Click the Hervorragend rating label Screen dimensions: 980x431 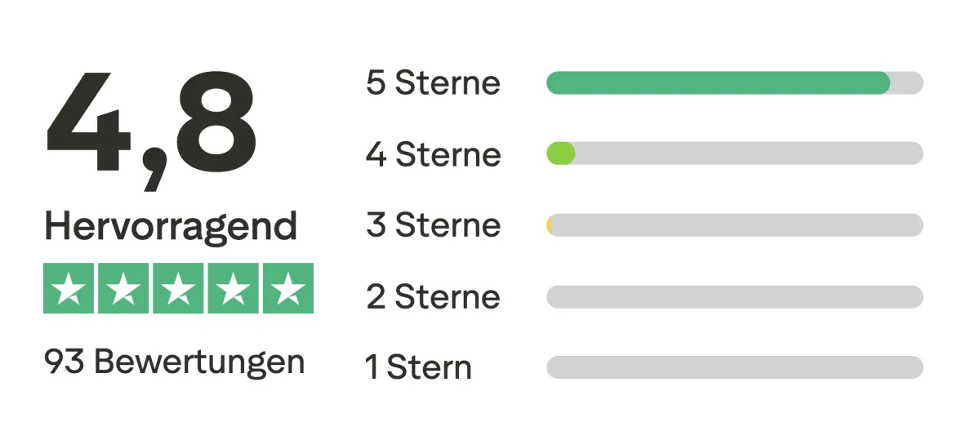[171, 226]
